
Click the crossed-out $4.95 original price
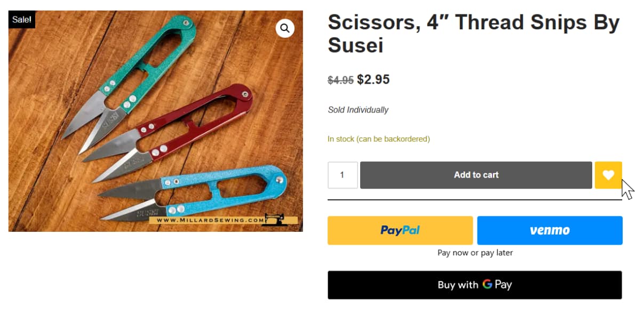click(x=340, y=80)
